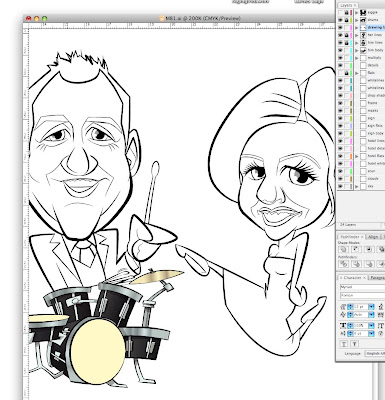
Task: Expand the him body layer
Action: [x=357, y=50]
